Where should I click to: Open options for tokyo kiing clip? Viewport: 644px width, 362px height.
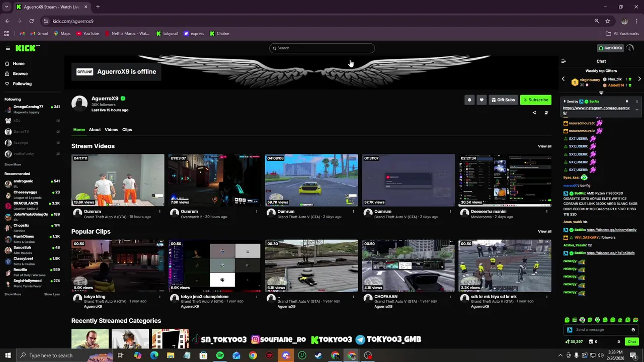160,297
